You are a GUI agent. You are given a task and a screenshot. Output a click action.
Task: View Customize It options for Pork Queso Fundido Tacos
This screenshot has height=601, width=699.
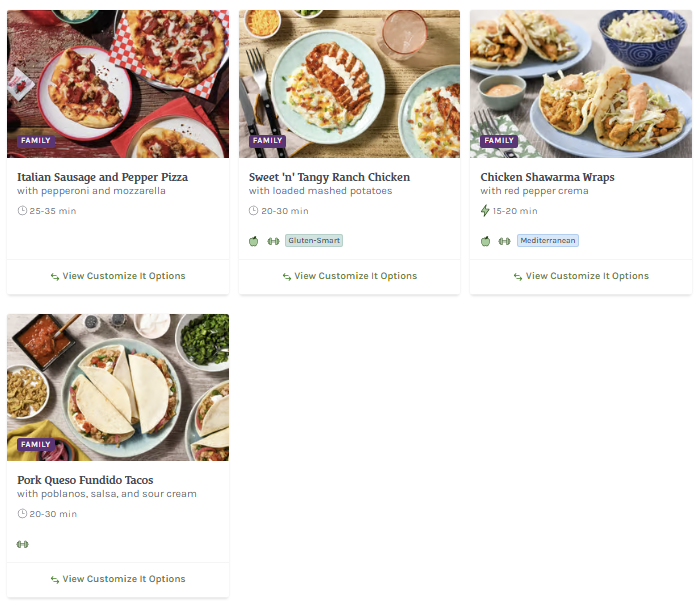(x=118, y=579)
